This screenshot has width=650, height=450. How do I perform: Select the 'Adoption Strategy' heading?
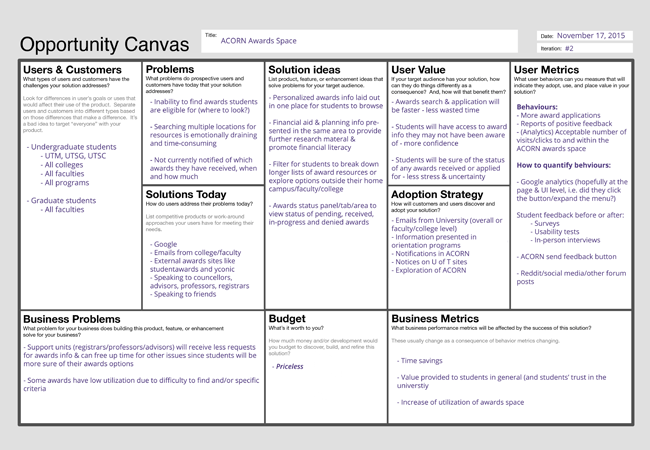coord(437,194)
